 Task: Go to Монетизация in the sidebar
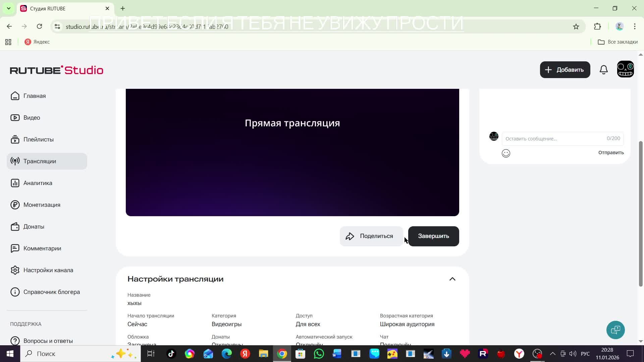click(x=42, y=205)
